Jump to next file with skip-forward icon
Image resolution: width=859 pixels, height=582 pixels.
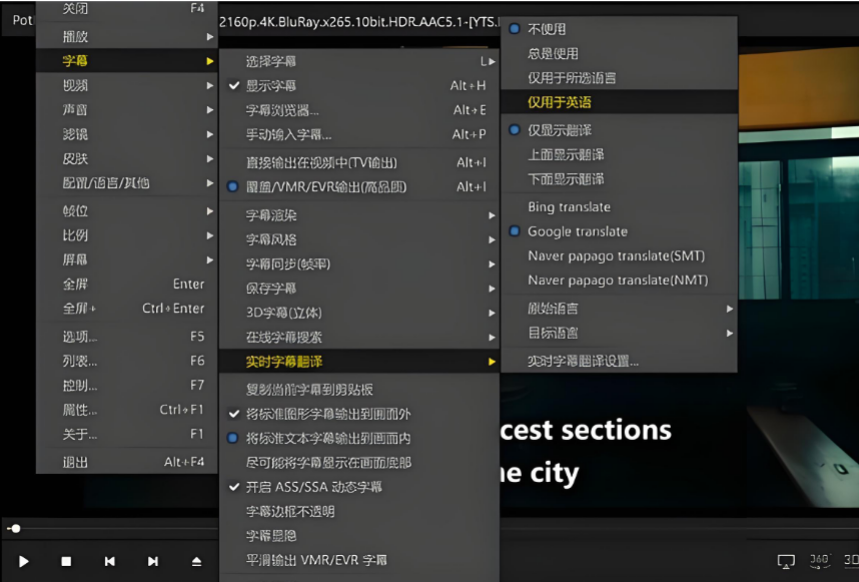[152, 562]
